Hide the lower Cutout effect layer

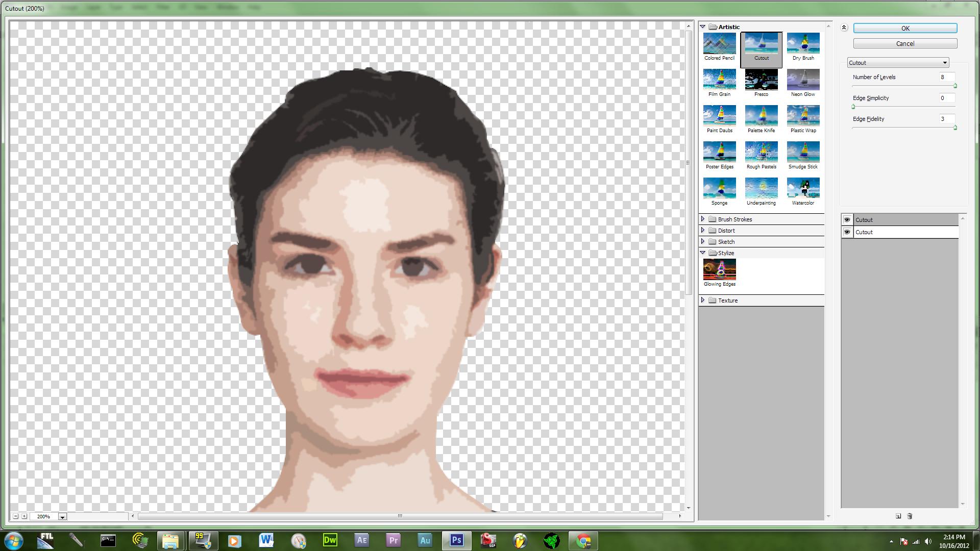point(847,232)
